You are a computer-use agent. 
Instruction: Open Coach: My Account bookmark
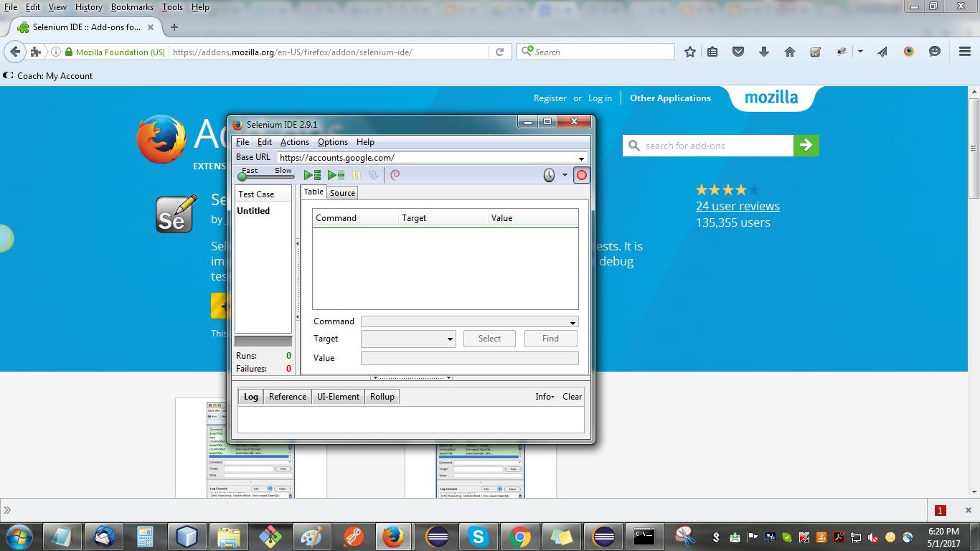[x=48, y=75]
